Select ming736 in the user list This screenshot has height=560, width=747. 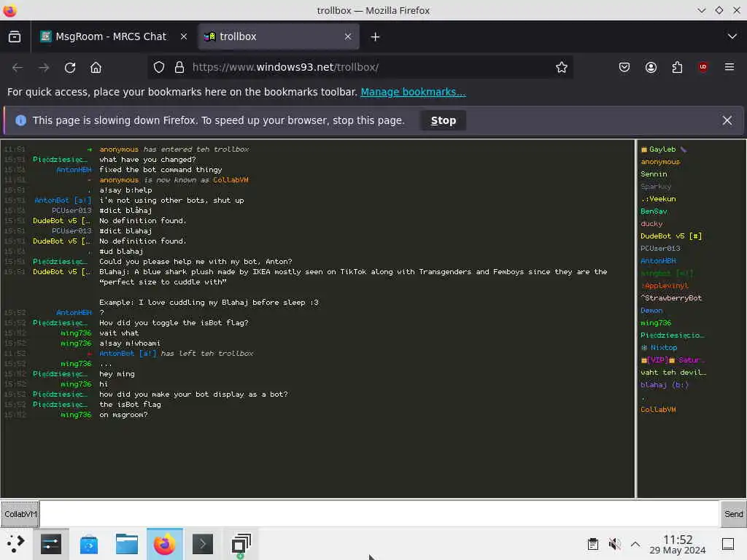(x=656, y=323)
